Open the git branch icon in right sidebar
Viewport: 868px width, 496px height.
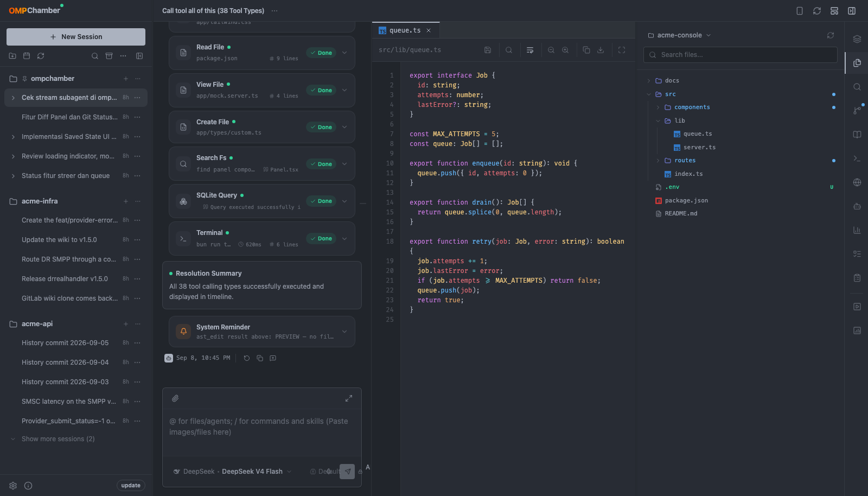coord(857,110)
